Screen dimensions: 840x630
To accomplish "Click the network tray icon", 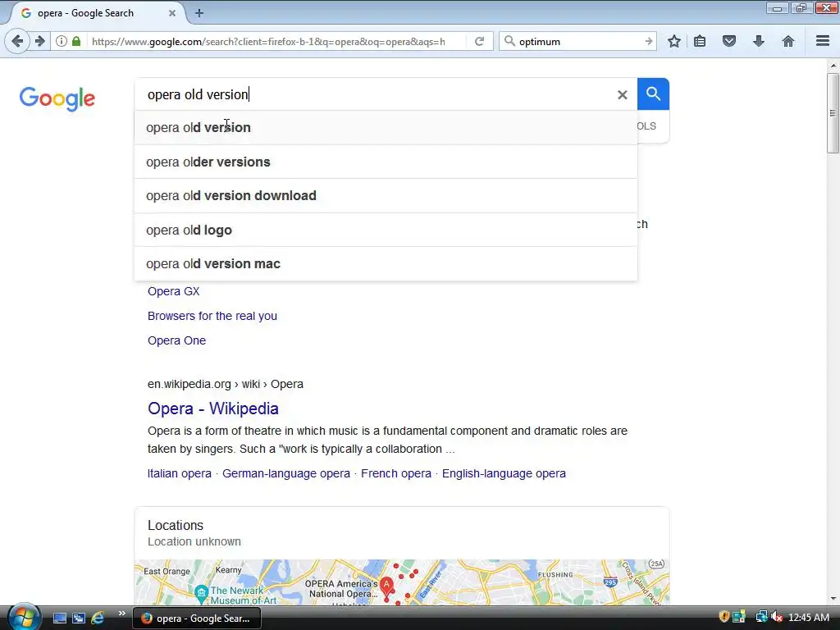I will (760, 617).
